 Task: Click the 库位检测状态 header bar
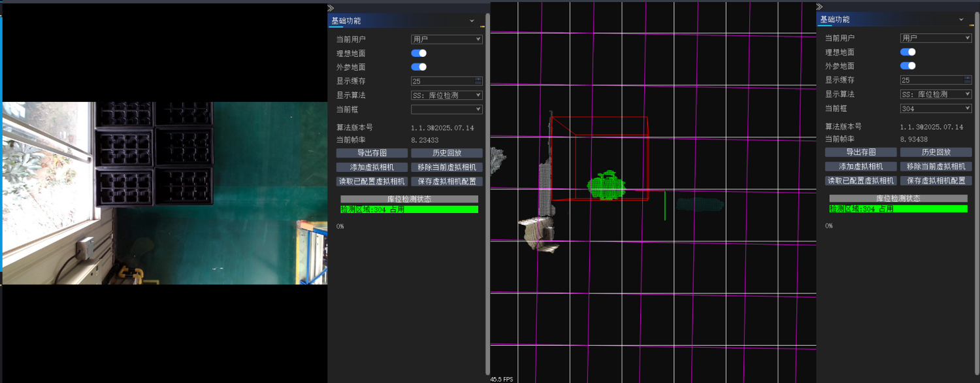[409, 199]
